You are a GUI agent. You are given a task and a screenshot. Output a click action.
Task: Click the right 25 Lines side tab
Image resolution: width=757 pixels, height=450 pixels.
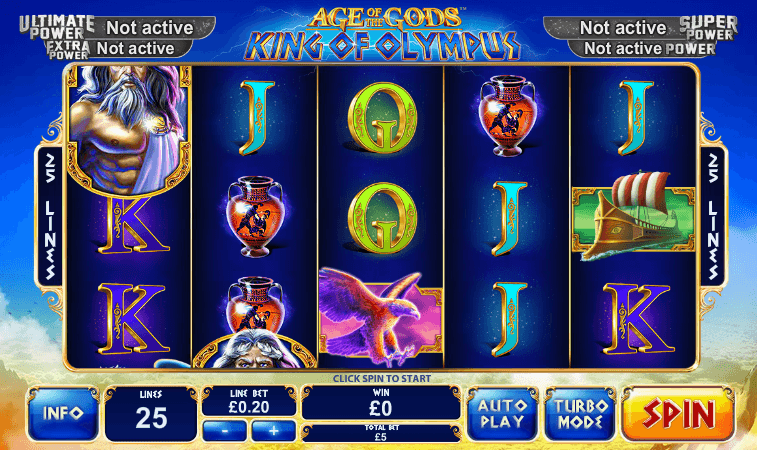[x=713, y=216]
